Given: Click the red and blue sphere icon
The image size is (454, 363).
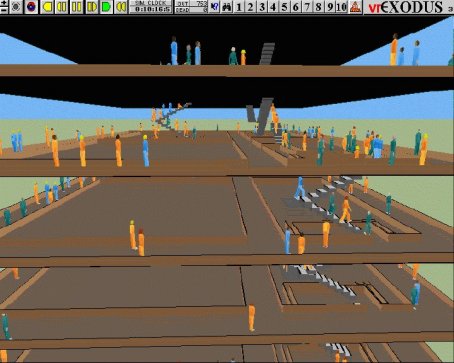Looking at the screenshot, I should 31,7.
